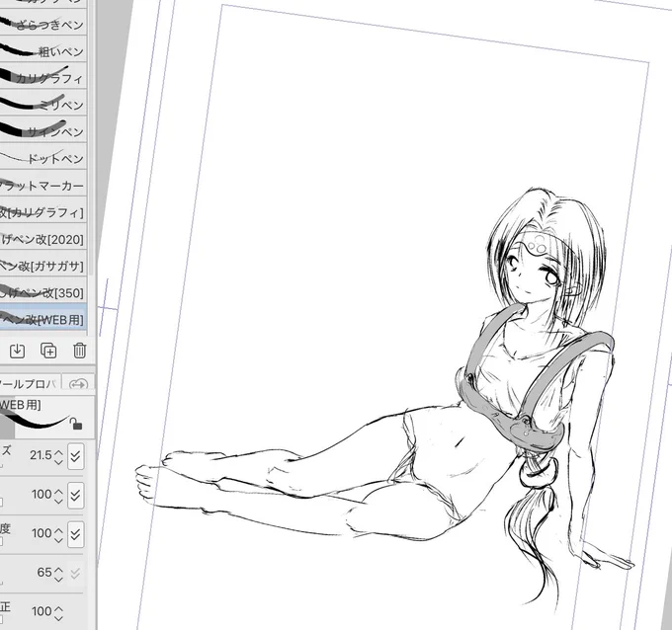Select the フラットマーカー sub tool
Viewport: 672px width, 630px height.
pos(42,185)
